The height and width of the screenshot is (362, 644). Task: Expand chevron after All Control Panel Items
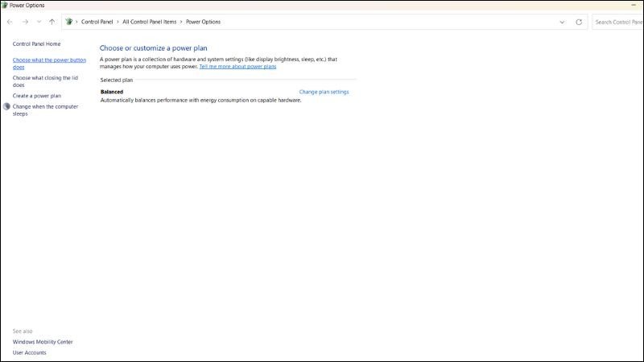(x=180, y=22)
